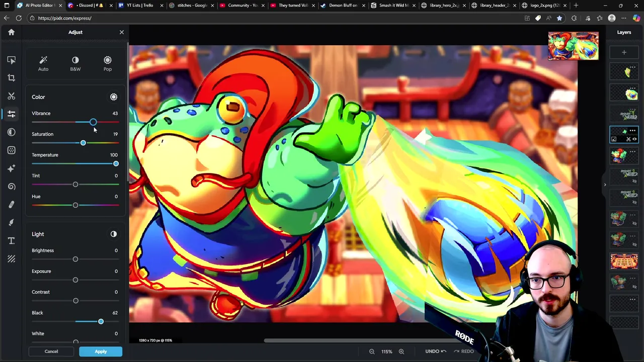Switch to the YT Lists Trello tab
The height and width of the screenshot is (362, 644).
click(140, 6)
